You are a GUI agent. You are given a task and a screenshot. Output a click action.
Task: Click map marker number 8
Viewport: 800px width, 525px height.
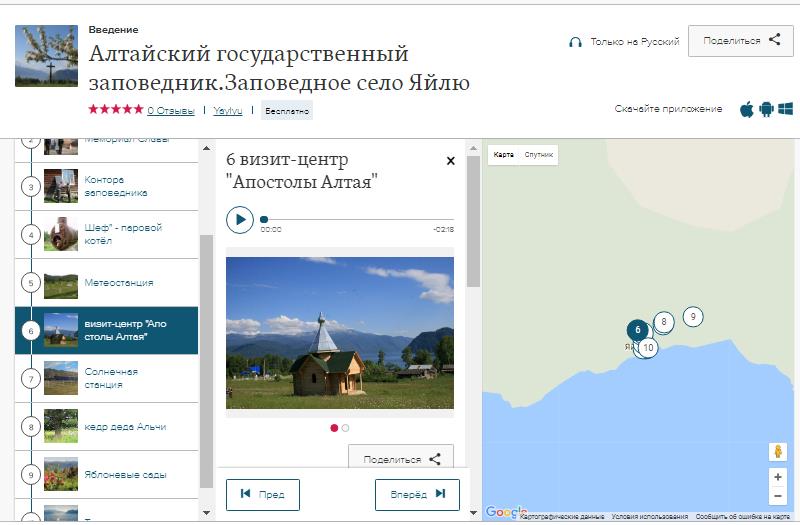(664, 322)
